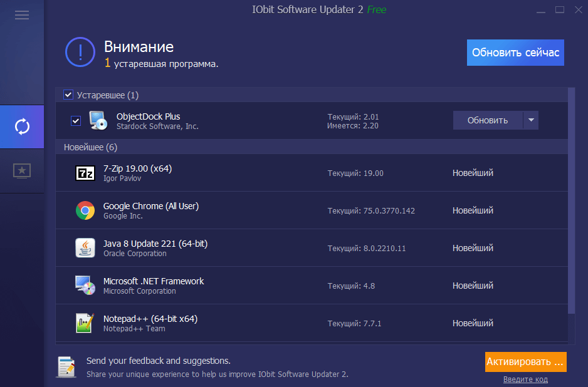Click the ObjectDock Plus program icon
The height and width of the screenshot is (387, 588).
[x=98, y=121]
